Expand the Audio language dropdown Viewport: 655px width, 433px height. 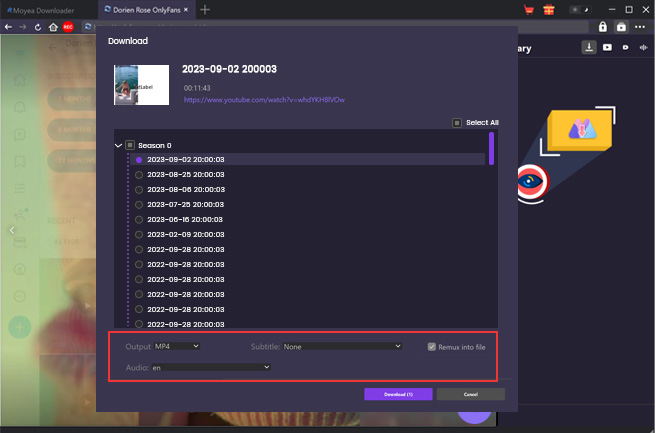click(x=210, y=367)
